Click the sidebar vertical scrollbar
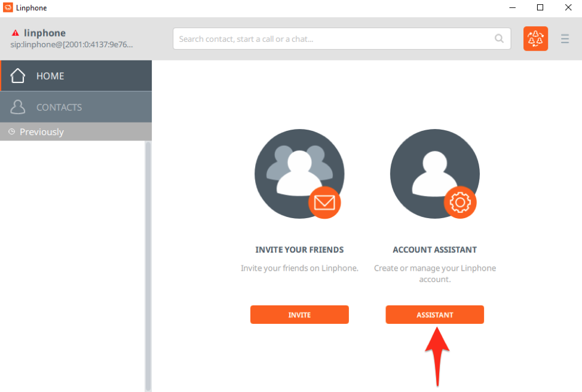This screenshot has height=392, width=582. (x=148, y=263)
